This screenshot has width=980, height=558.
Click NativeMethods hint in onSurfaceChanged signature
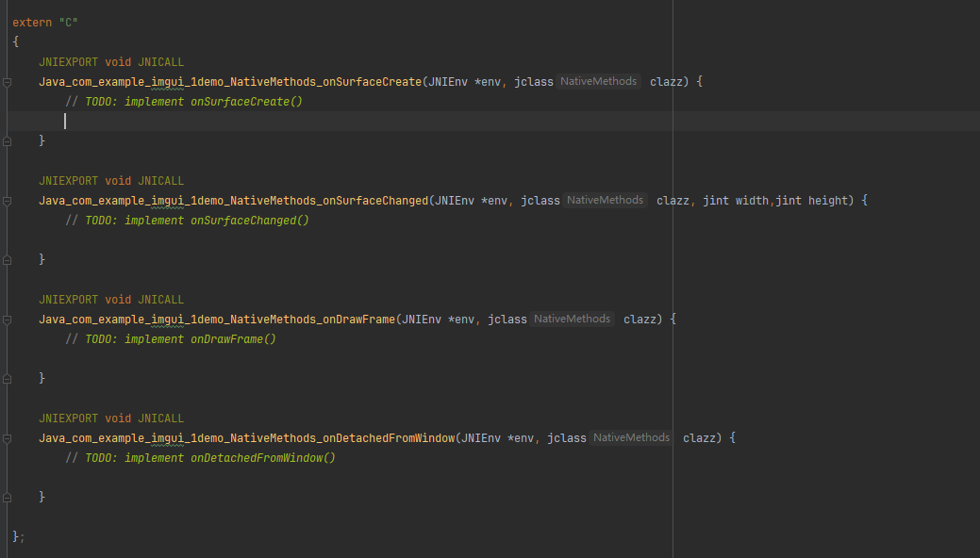tap(605, 201)
